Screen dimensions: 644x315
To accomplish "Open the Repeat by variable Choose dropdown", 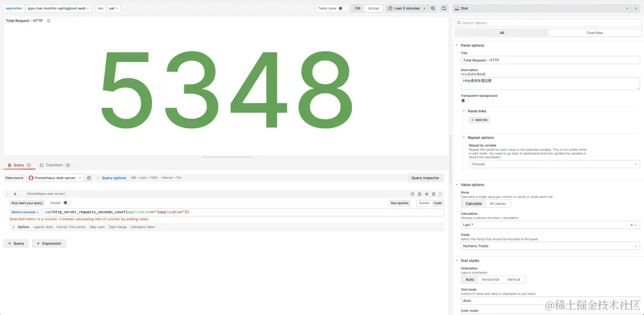I will tap(554, 164).
